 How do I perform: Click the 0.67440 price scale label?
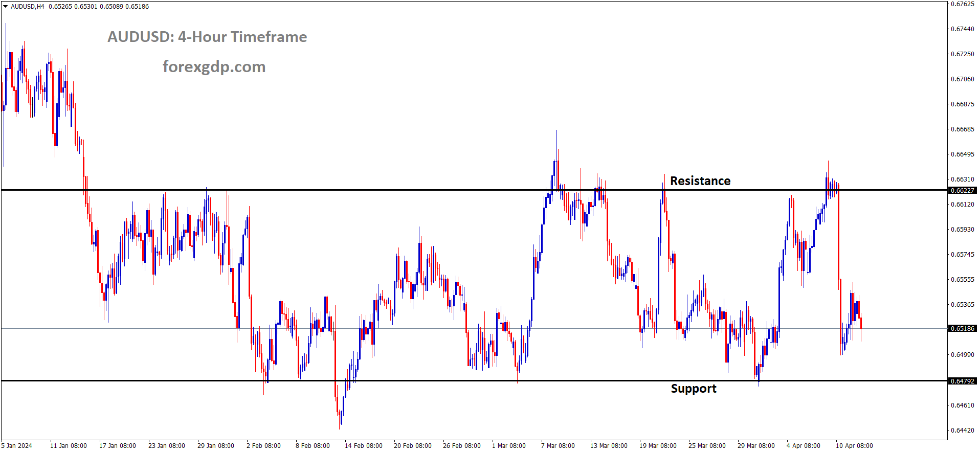coord(963,29)
